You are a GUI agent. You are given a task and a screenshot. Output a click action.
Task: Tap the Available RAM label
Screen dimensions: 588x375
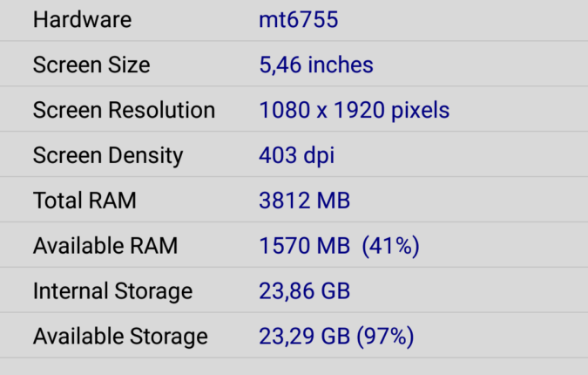105,246
